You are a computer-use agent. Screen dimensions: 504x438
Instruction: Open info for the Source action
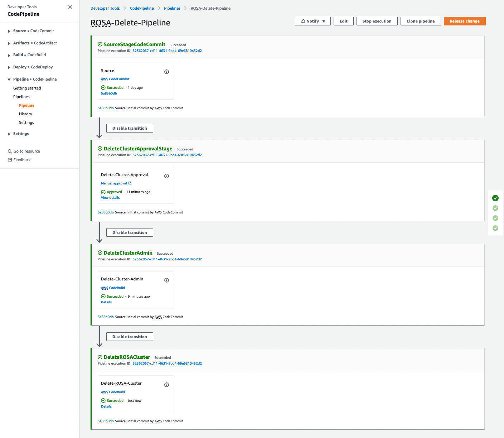pos(166,72)
